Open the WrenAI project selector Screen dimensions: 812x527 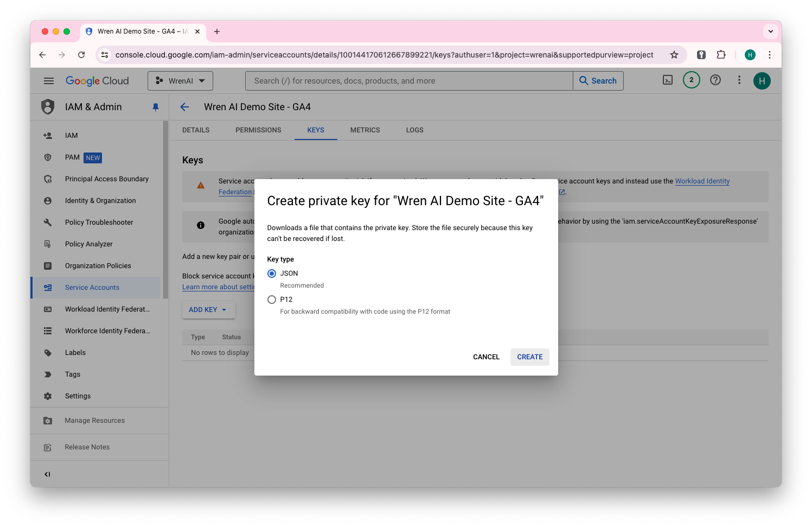(x=180, y=81)
